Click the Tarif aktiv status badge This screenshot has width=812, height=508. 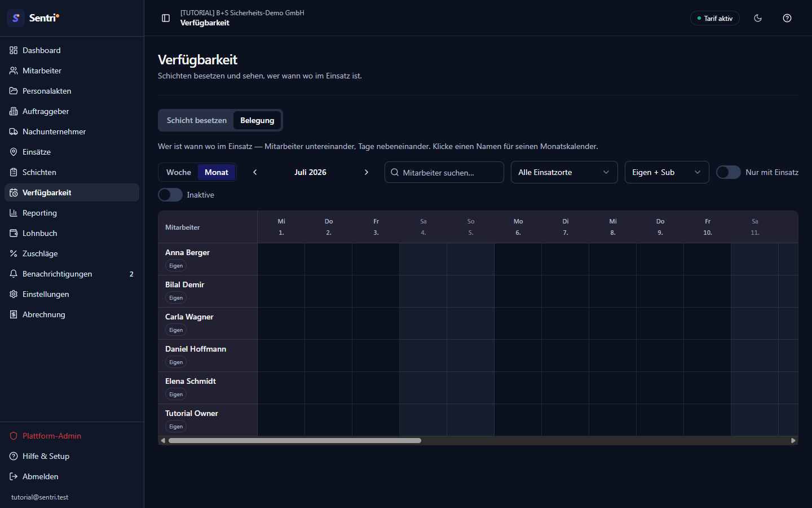click(715, 18)
